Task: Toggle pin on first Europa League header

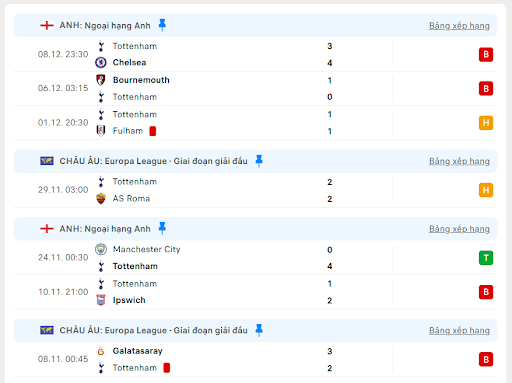Action: click(x=259, y=161)
